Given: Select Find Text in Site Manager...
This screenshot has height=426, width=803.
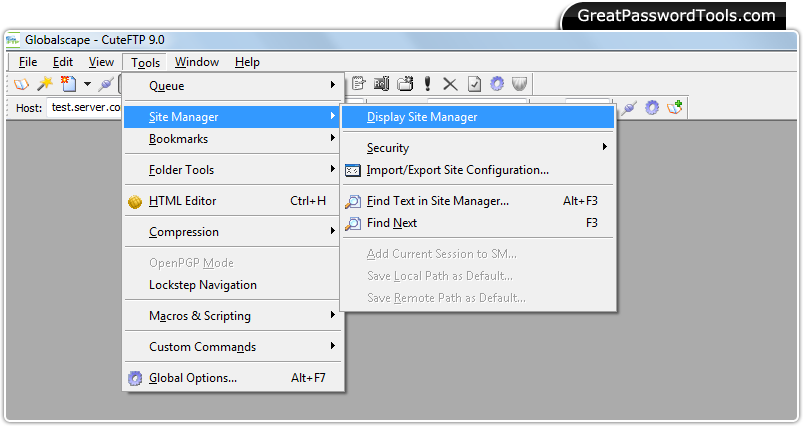Looking at the screenshot, I should (478, 201).
